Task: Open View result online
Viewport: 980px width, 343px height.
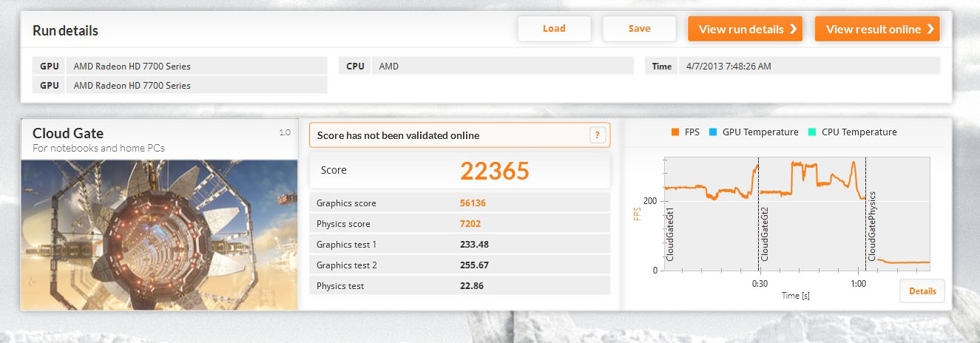Action: (877, 29)
